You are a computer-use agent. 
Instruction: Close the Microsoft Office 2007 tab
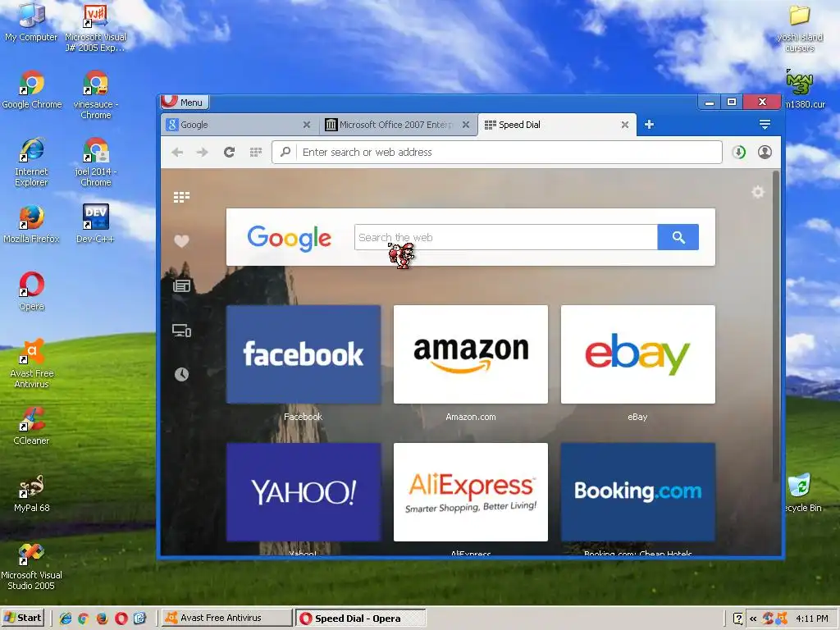(466, 125)
